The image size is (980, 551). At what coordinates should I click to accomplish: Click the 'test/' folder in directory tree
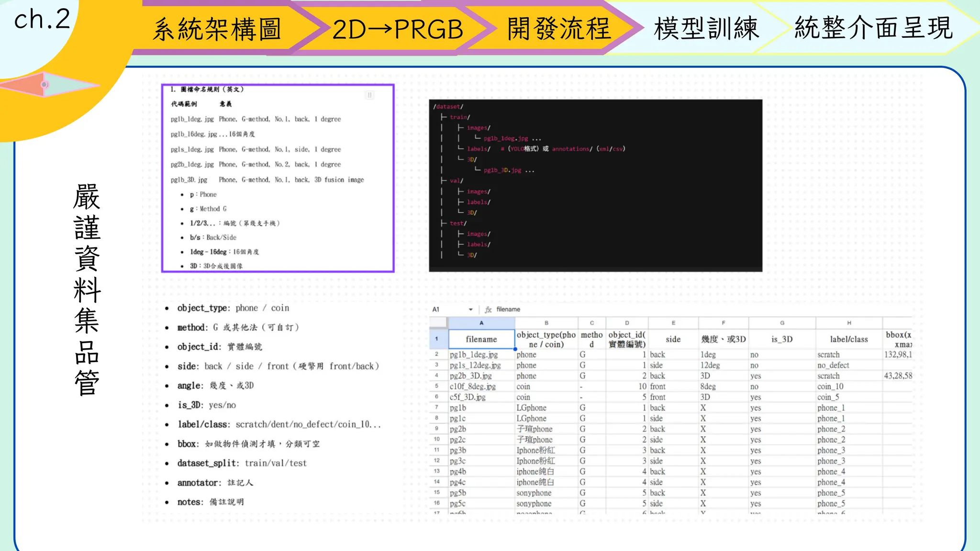pyautogui.click(x=458, y=223)
